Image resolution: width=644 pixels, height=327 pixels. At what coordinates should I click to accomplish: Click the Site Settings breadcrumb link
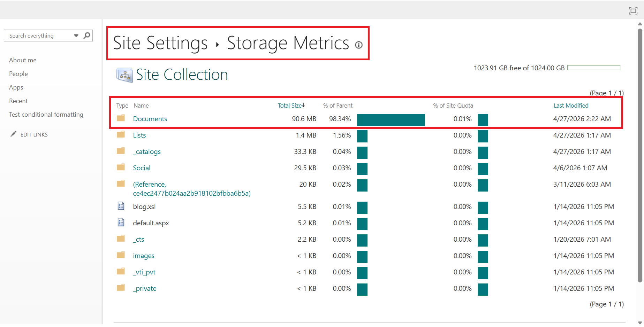[x=160, y=43]
